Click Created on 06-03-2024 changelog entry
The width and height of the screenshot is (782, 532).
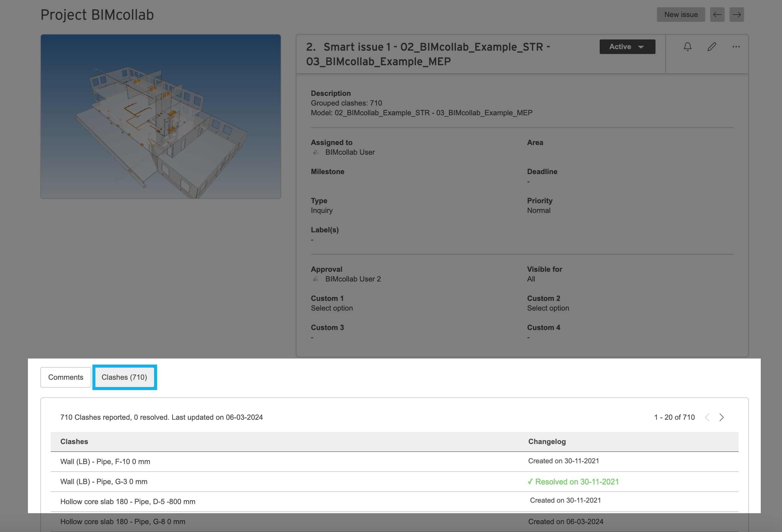(566, 522)
